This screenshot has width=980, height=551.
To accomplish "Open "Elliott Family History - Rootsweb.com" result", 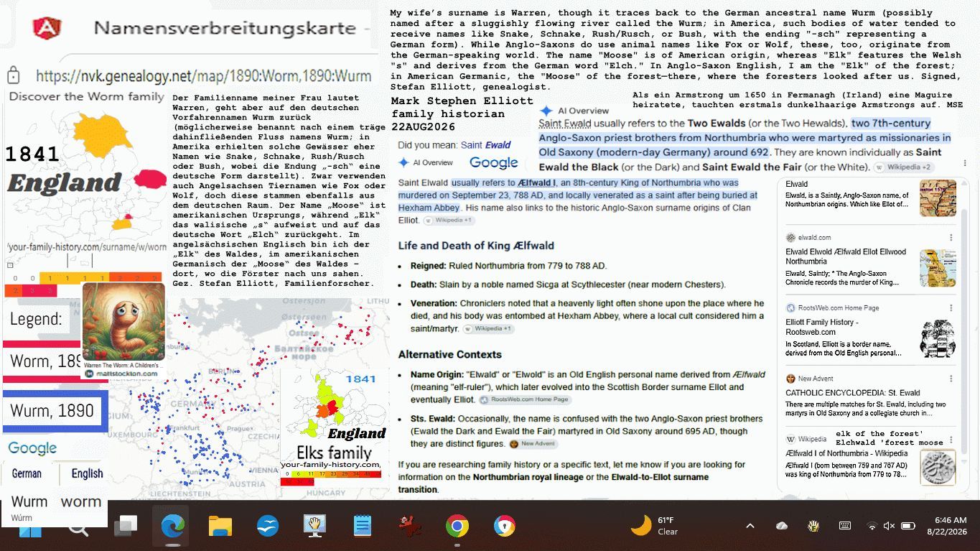I will (x=822, y=328).
